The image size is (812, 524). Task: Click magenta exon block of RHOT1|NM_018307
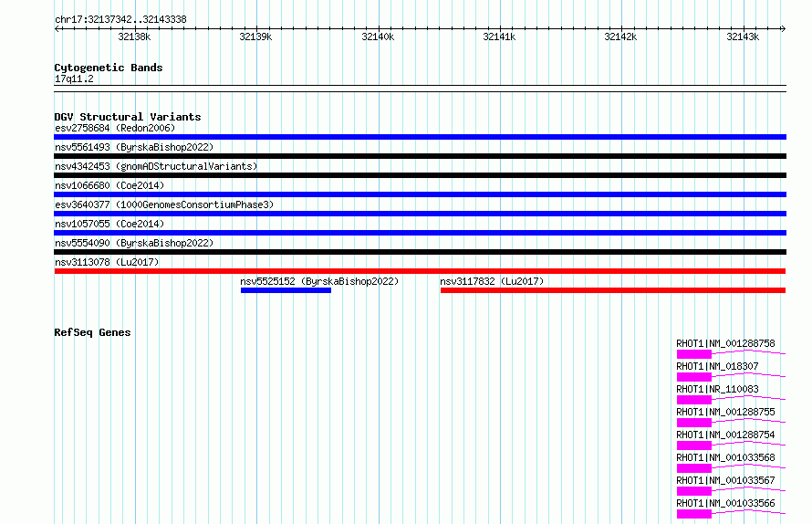[694, 377]
